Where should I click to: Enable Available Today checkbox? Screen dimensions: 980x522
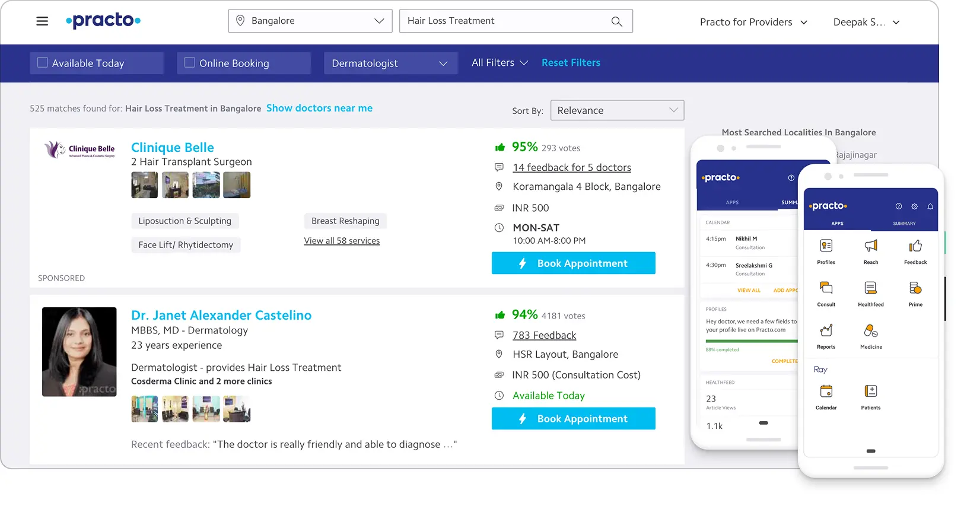pos(43,62)
